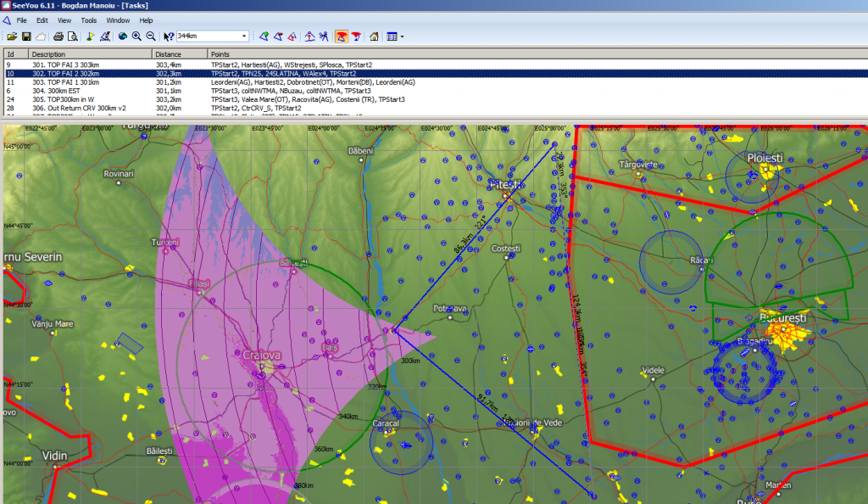868x504 pixels.
Task: Save using the floppy disk icon
Action: [x=26, y=36]
